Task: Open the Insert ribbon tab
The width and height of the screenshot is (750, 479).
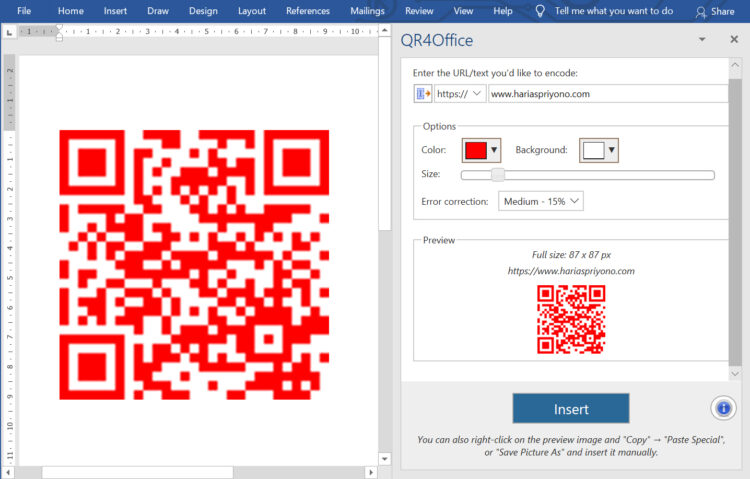Action: click(115, 11)
